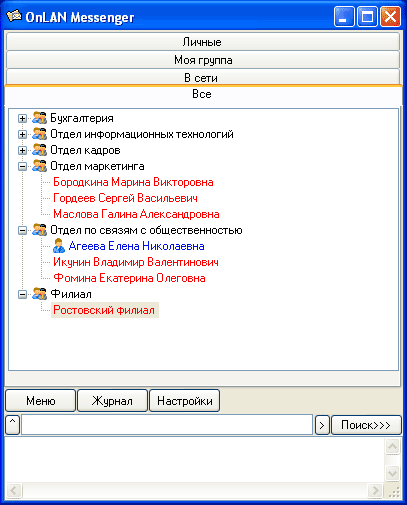Close the OnLAN Messenger window
The width and height of the screenshot is (407, 505).
click(390, 17)
